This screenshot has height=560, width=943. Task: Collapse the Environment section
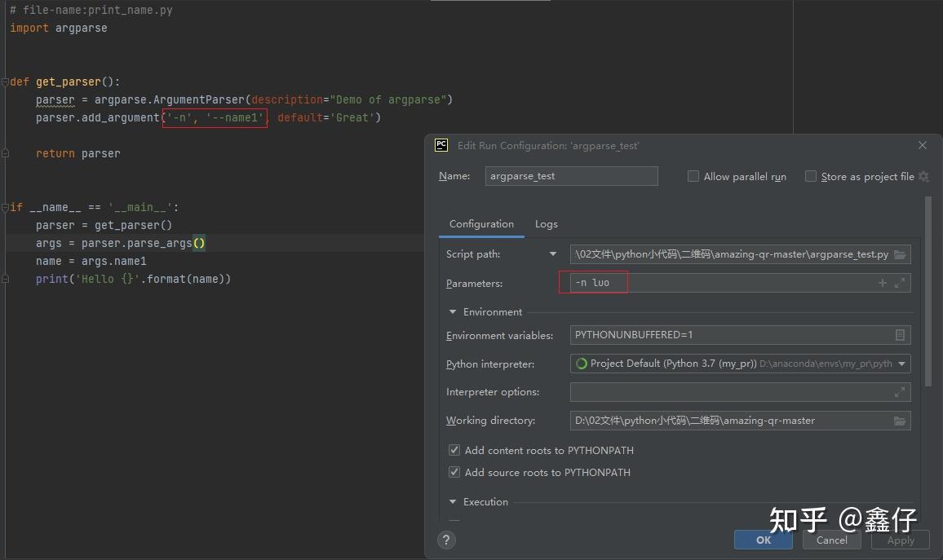tap(453, 312)
